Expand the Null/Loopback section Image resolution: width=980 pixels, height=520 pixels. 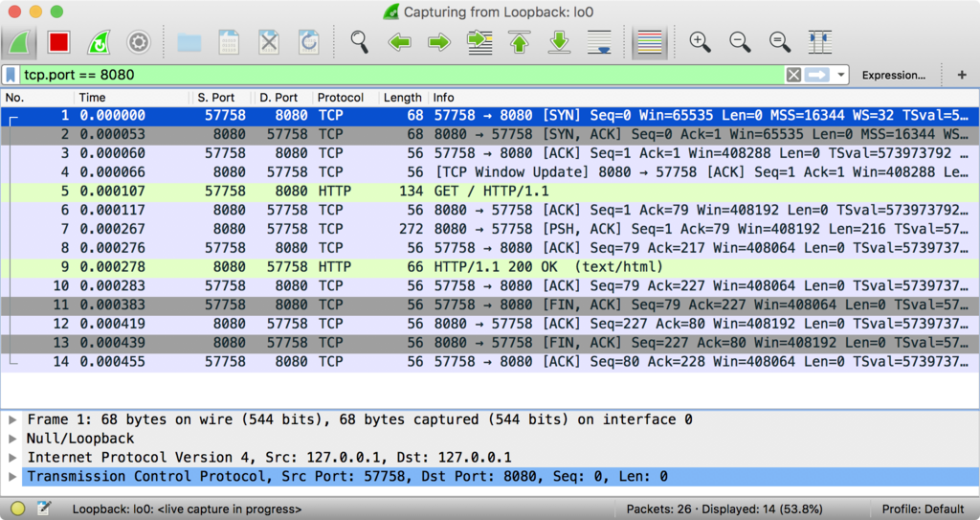coord(11,439)
